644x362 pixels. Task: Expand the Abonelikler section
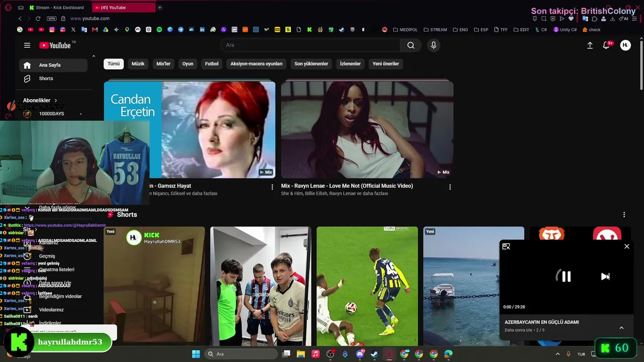(x=40, y=101)
